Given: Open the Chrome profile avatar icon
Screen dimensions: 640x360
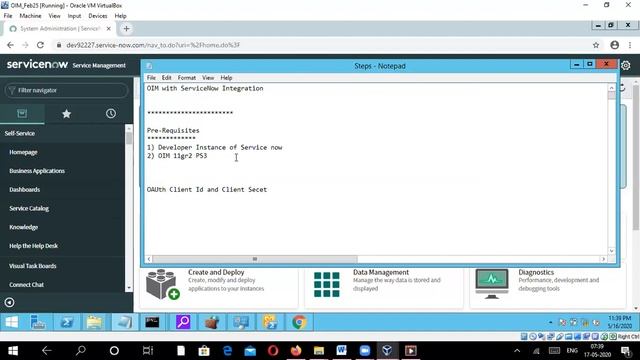Looking at the screenshot, I should (x=615, y=45).
